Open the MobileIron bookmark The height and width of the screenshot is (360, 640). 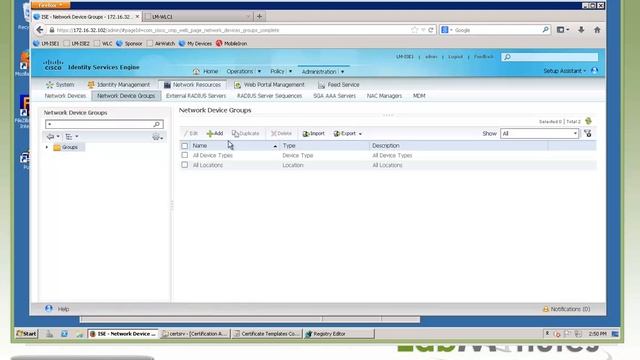tap(231, 43)
